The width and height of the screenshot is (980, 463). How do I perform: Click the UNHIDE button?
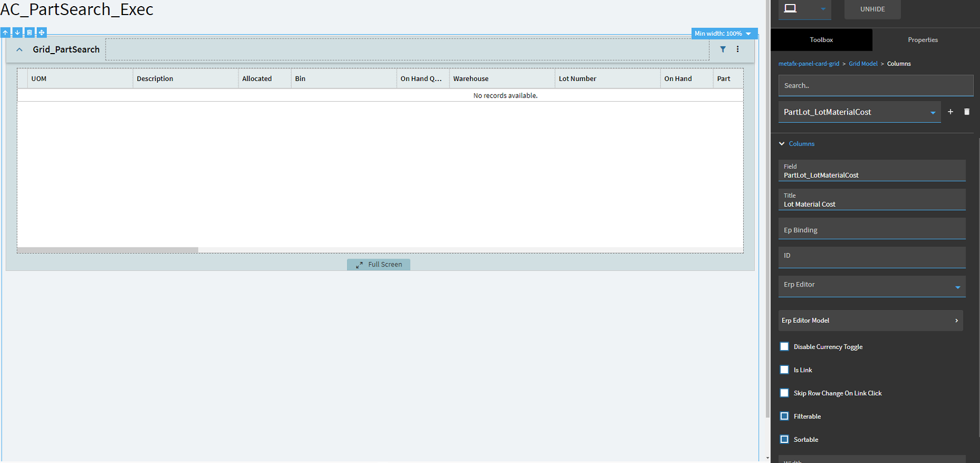[873, 9]
